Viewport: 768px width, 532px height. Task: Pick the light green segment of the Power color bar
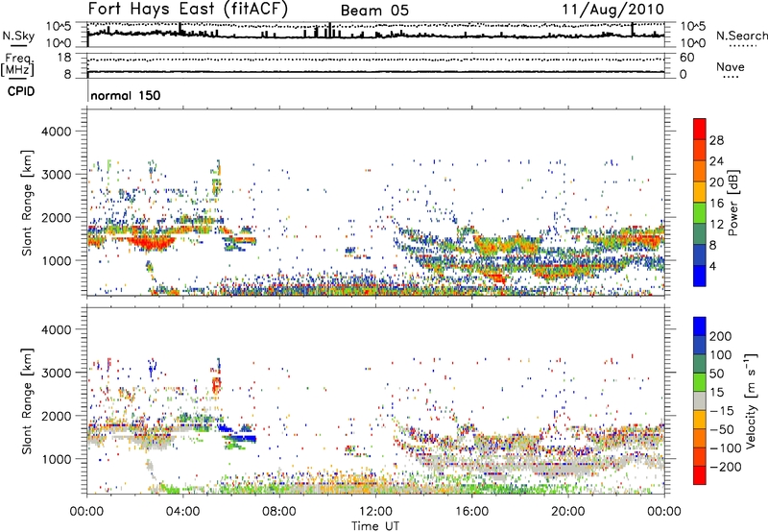point(700,213)
